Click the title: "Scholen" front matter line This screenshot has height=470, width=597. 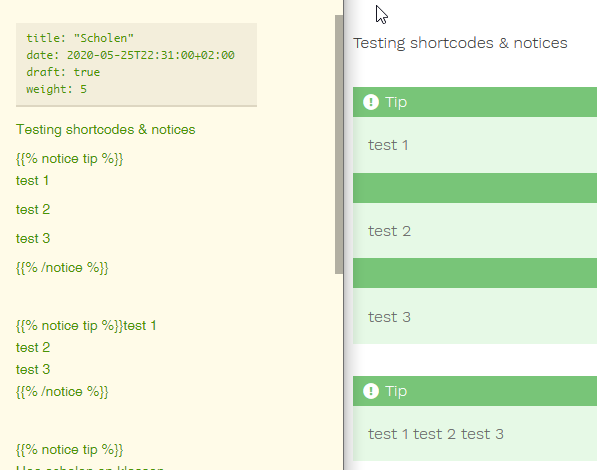(x=80, y=38)
